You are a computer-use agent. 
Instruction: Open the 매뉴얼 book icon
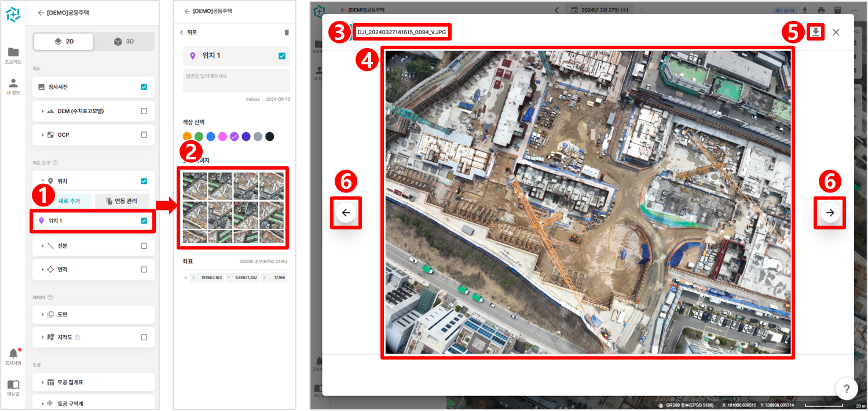(x=13, y=385)
